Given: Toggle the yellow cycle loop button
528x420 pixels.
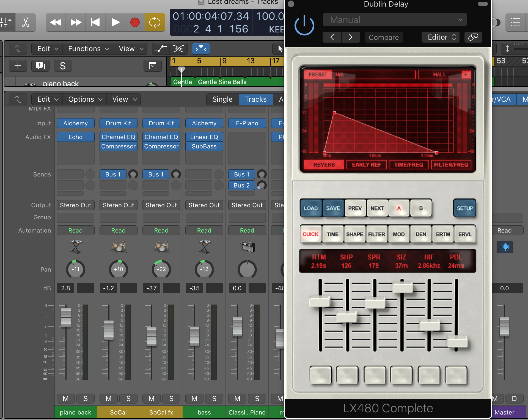Looking at the screenshot, I should coord(155,22).
